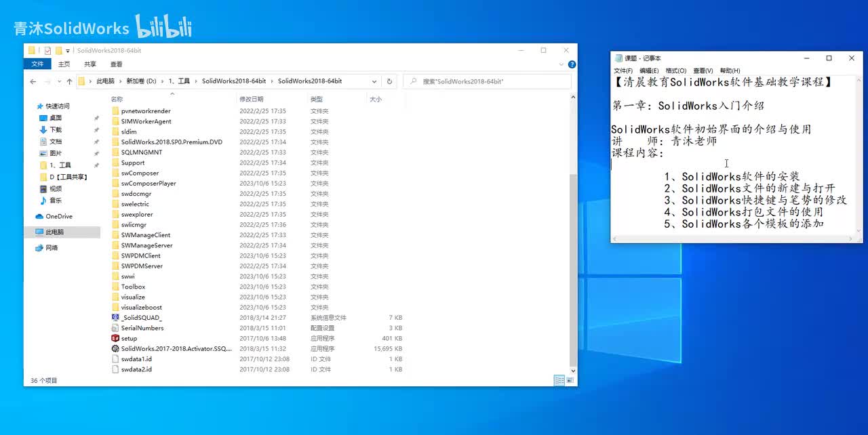Select the swComposerPlayer folder
Viewport: 868px width, 435px height.
(149, 184)
